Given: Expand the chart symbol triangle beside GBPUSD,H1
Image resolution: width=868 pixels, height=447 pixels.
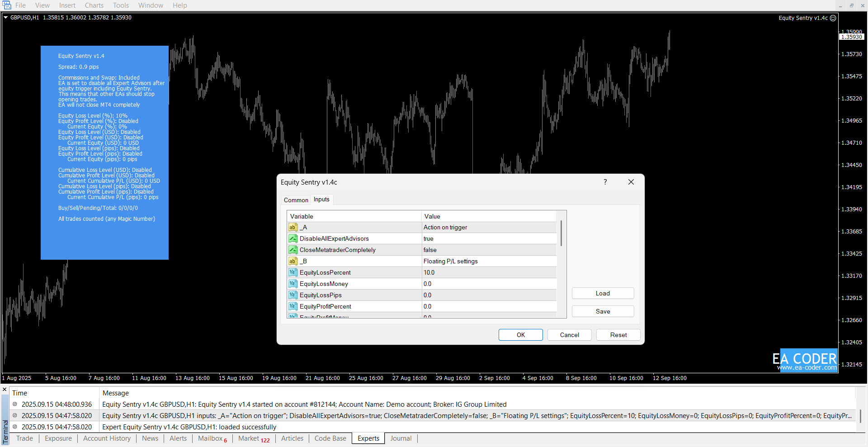Looking at the screenshot, I should click(x=6, y=18).
